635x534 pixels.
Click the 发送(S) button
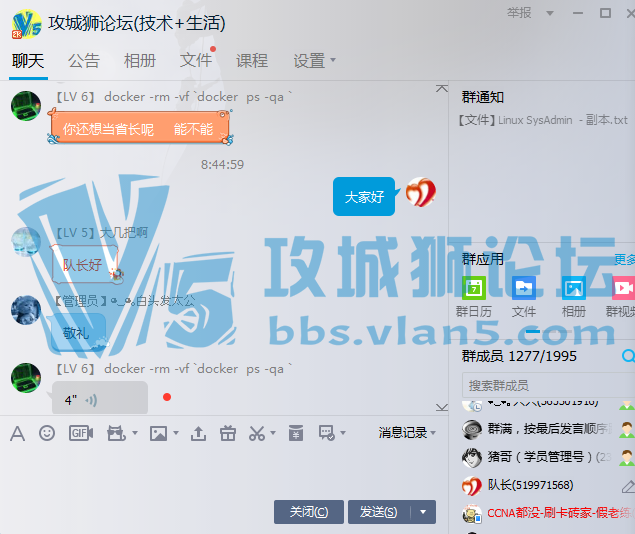pos(379,512)
